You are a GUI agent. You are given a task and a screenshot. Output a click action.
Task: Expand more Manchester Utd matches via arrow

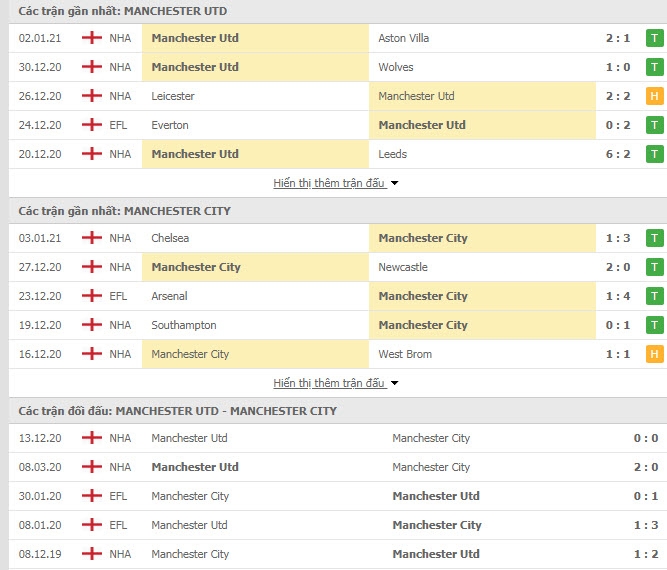click(395, 183)
